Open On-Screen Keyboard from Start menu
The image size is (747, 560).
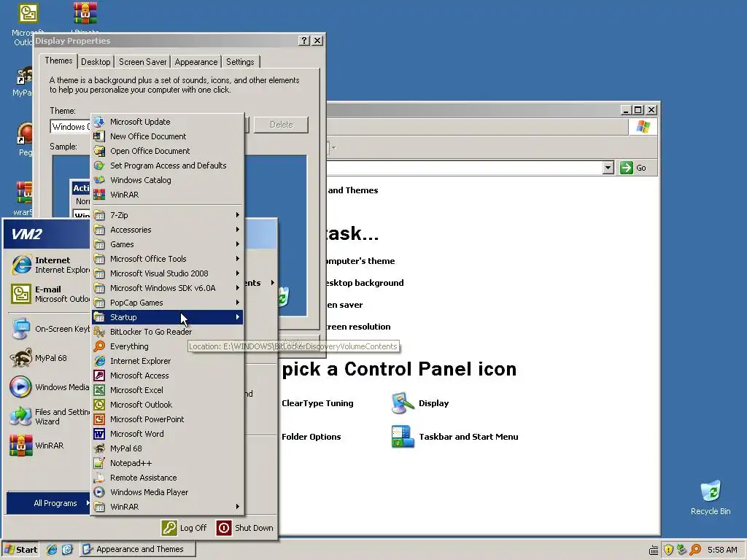point(49,329)
